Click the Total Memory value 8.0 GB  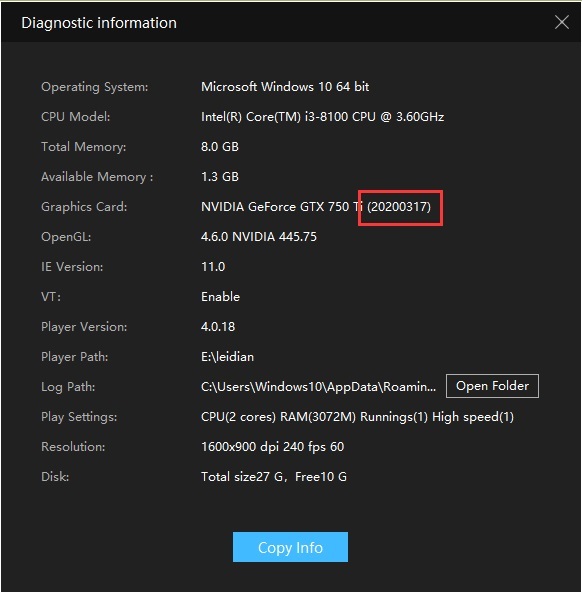[220, 146]
